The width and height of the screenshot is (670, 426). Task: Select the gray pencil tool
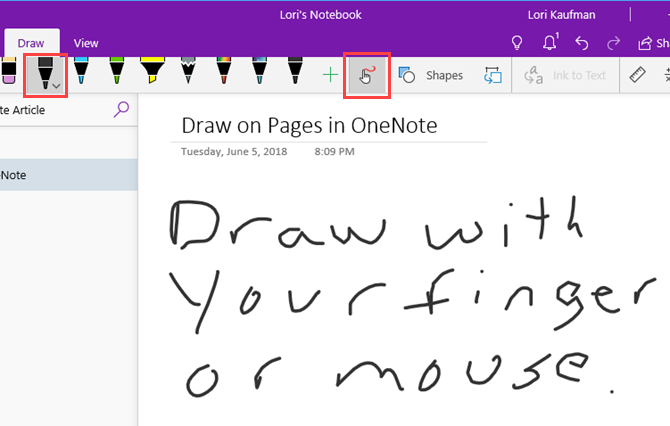pos(188,71)
